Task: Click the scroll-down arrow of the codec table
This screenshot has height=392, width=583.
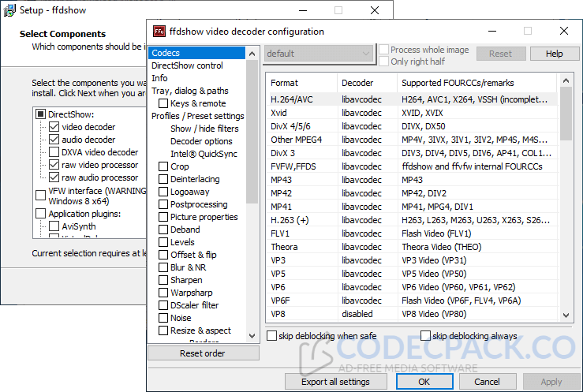Action: (566, 315)
